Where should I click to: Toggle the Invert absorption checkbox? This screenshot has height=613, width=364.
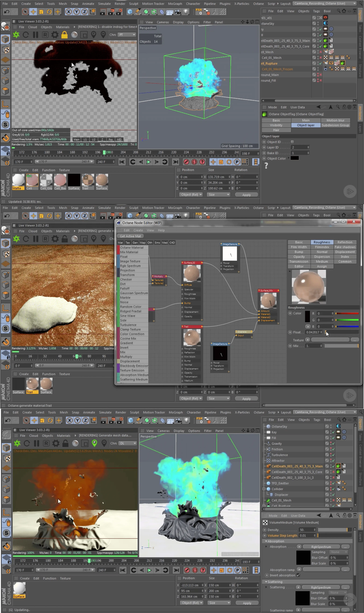pos(298,575)
